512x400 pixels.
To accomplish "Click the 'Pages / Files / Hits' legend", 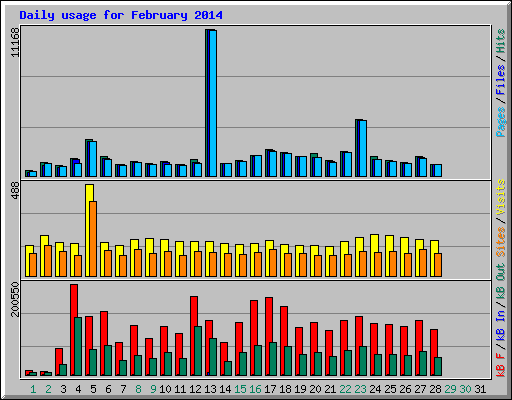I will 501,83.
